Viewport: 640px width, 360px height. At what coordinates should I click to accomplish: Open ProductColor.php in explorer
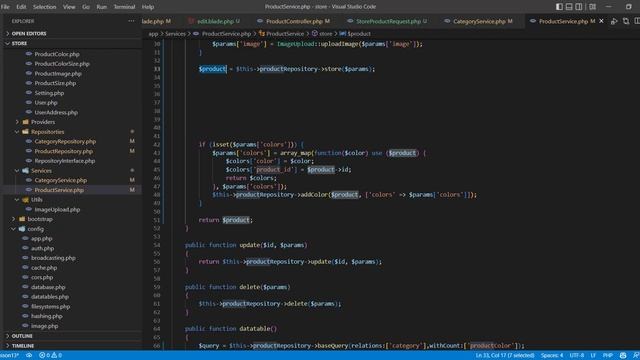(x=57, y=54)
